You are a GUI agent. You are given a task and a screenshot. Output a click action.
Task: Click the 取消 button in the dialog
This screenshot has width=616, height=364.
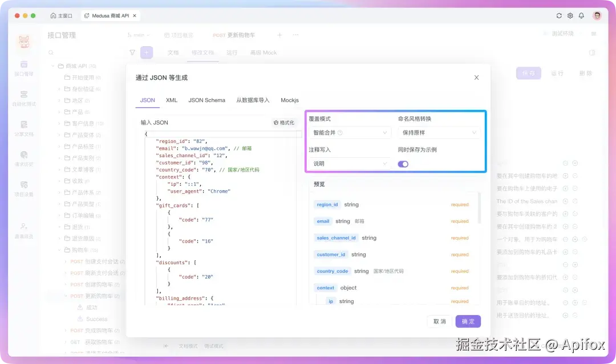point(439,321)
